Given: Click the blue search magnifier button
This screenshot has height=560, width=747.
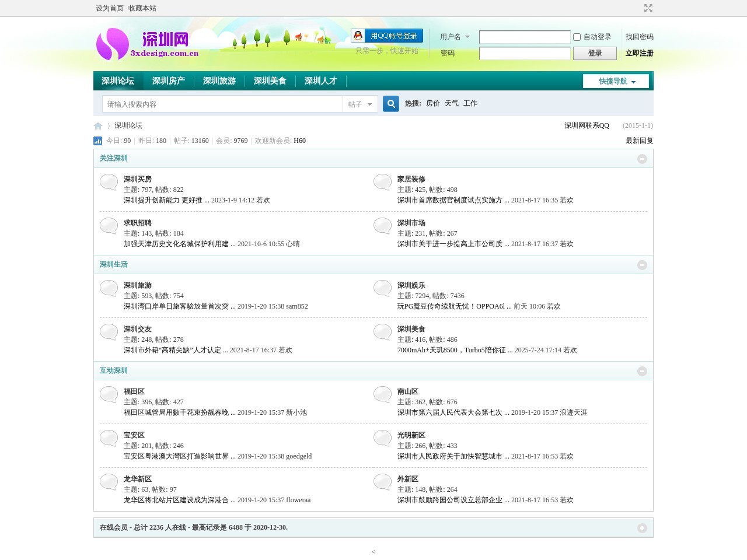Looking at the screenshot, I should pyautogui.click(x=391, y=104).
